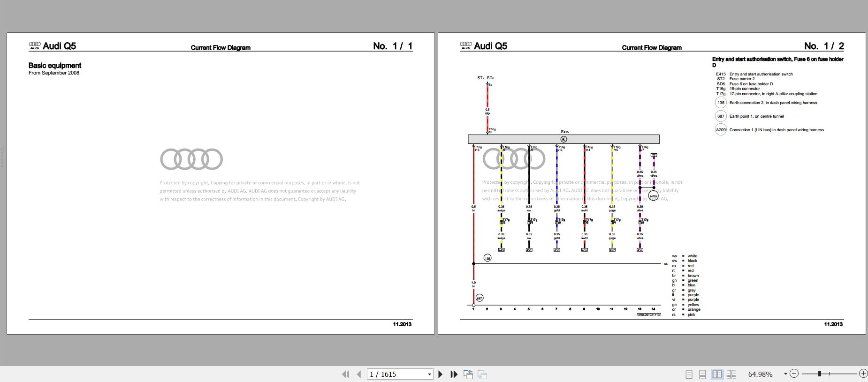Click 'From September 2008' text

point(54,73)
